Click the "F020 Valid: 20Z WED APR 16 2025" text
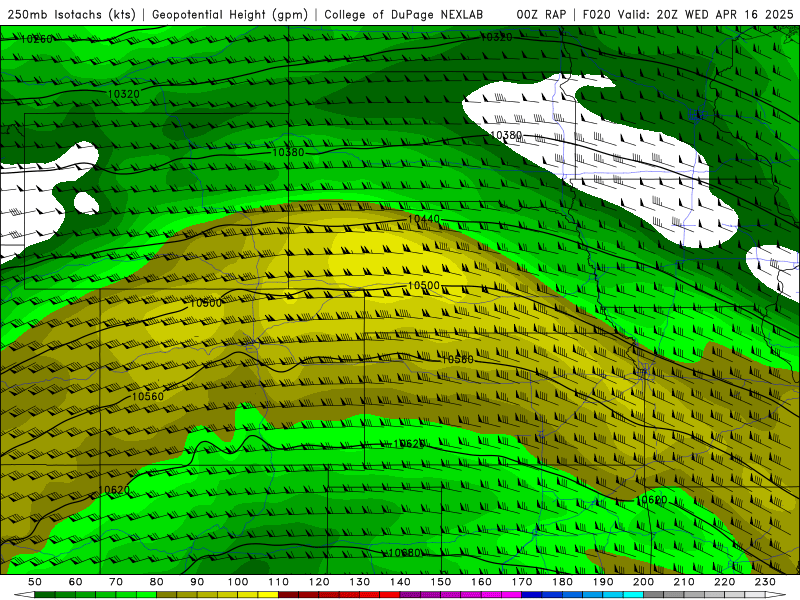The image size is (800, 600). [688, 15]
